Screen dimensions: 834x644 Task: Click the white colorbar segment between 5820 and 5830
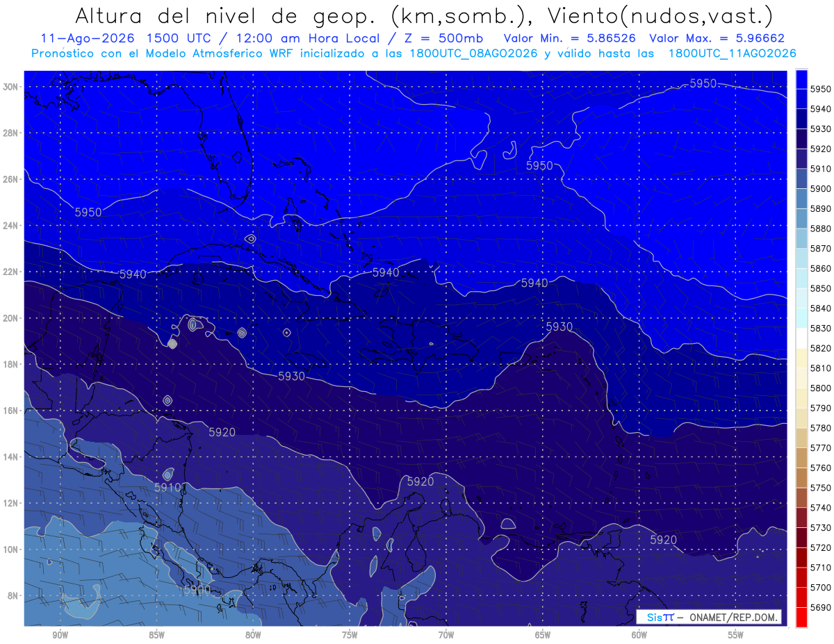point(801,338)
